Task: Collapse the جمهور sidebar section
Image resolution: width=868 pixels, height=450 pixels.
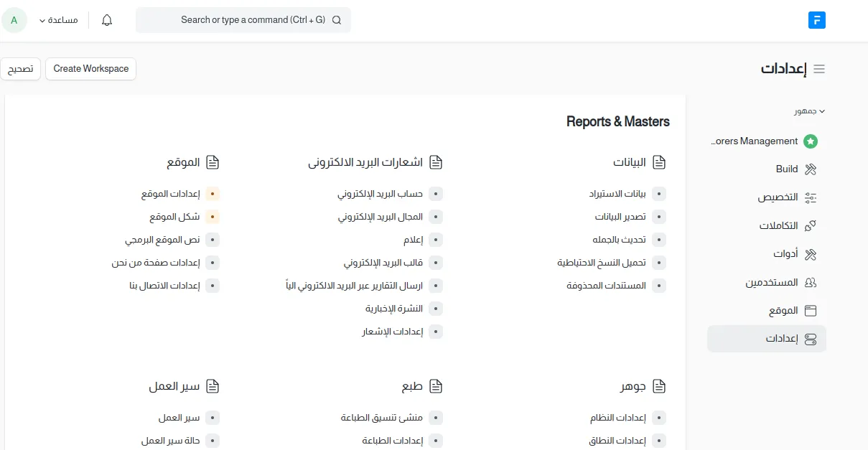Action: (809, 111)
